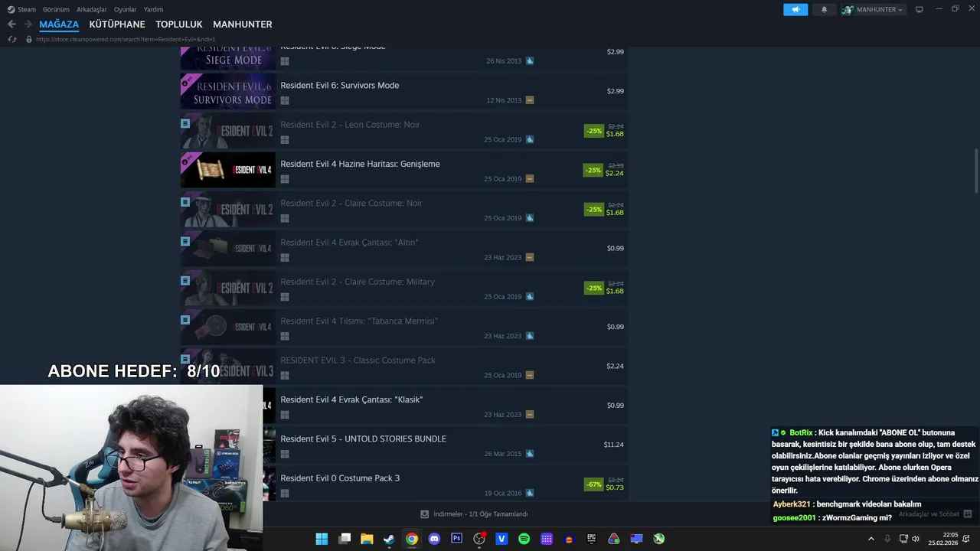Viewport: 980px width, 551px height.
Task: Click the Survivors Mode game thumbnail
Action: pos(228,91)
